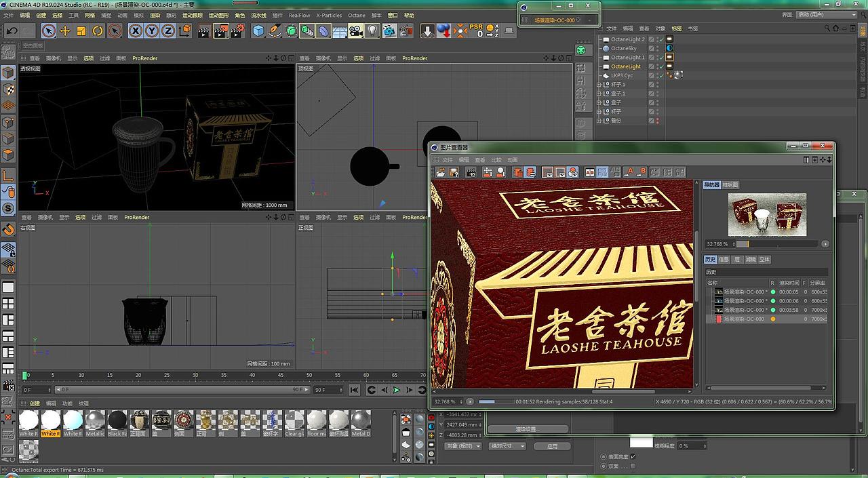Click the 32.768 % zoom dropdown at bottom of Picture Viewer
This screenshot has height=478, width=868.
coord(448,401)
